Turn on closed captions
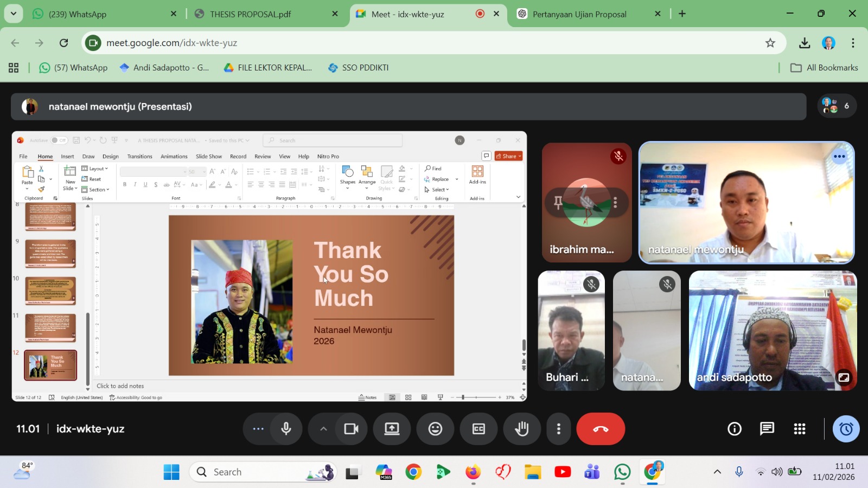This screenshot has height=488, width=868. click(x=478, y=429)
